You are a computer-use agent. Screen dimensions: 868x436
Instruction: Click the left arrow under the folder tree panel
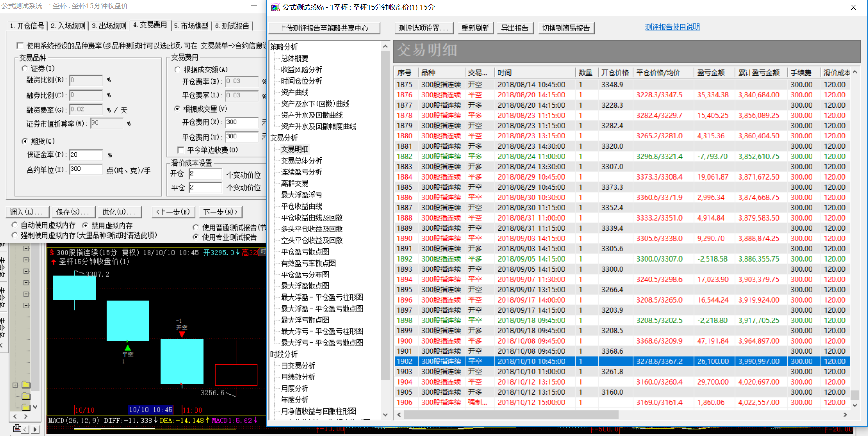coord(15,416)
